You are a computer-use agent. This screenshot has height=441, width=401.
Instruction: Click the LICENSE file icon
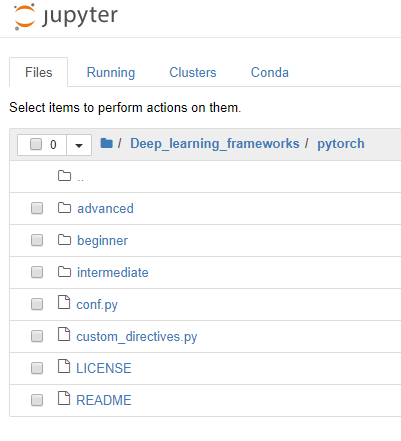click(x=64, y=366)
